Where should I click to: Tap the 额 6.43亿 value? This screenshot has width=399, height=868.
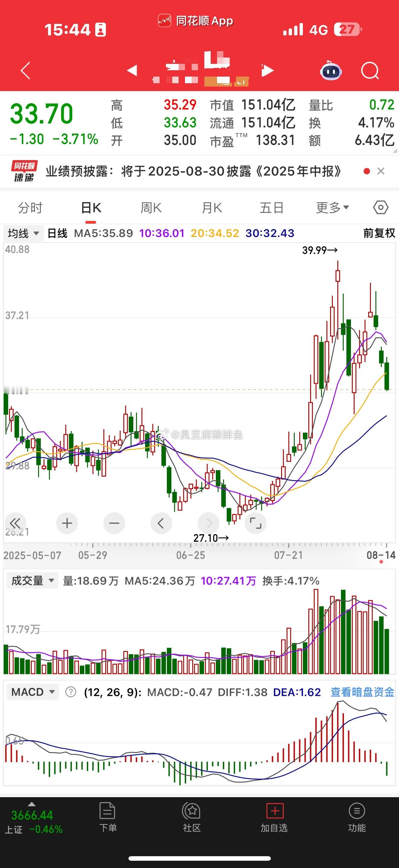(375, 140)
